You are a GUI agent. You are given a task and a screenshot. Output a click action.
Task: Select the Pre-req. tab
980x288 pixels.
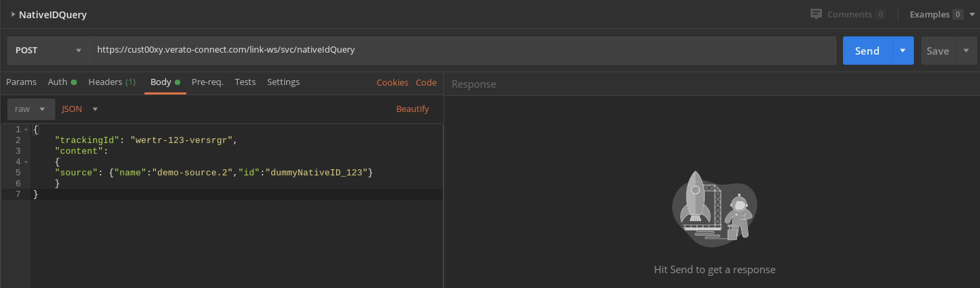click(207, 82)
